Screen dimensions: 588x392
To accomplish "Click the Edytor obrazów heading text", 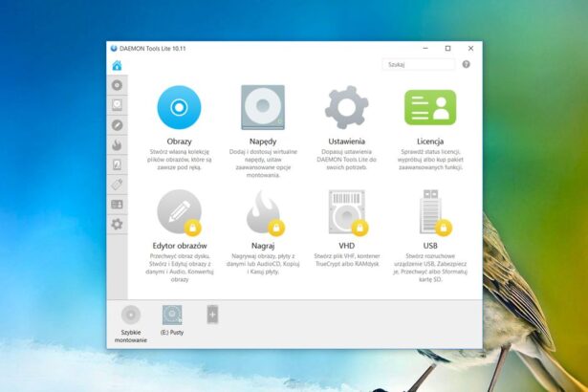I will 180,246.
